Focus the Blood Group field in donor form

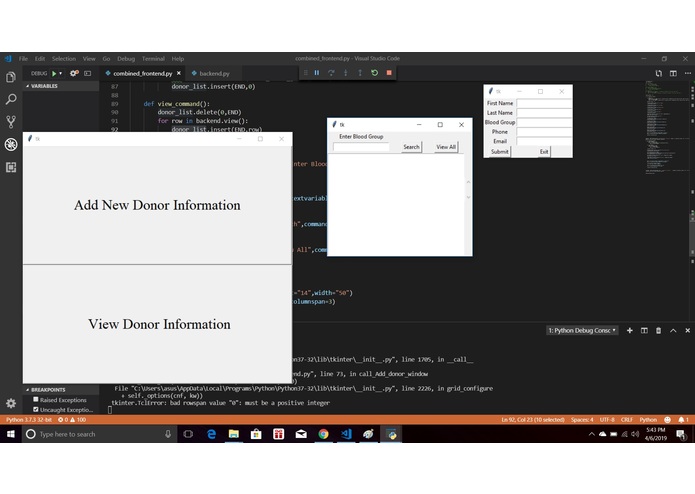pyautogui.click(x=544, y=122)
